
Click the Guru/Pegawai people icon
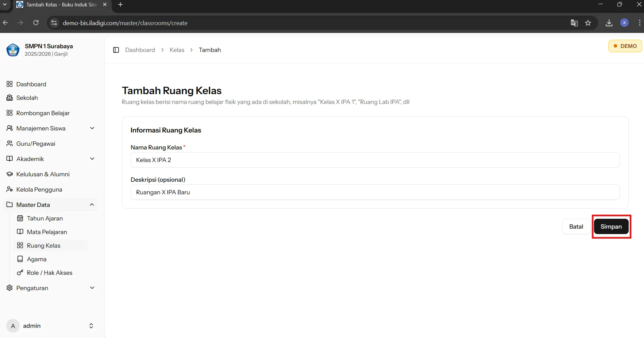[10, 143]
